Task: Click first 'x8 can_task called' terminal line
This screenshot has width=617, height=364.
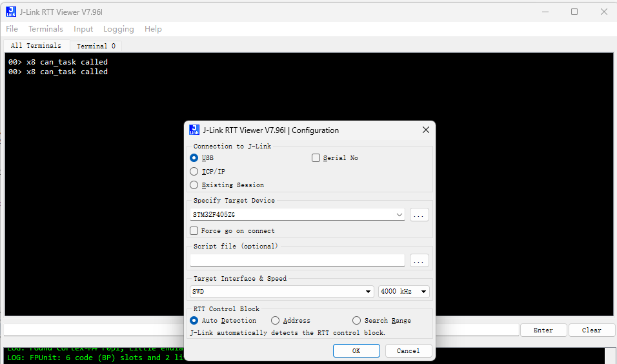Action: [58, 62]
